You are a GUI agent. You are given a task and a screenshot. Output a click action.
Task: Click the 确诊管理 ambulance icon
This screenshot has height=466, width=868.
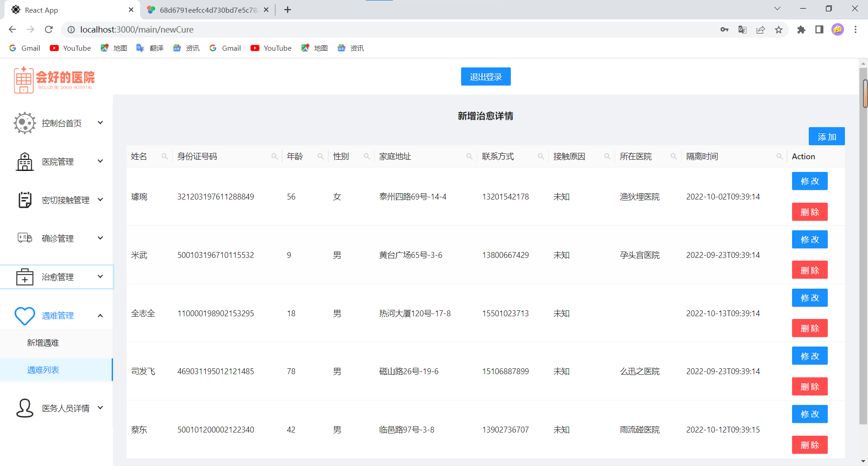pyautogui.click(x=24, y=238)
